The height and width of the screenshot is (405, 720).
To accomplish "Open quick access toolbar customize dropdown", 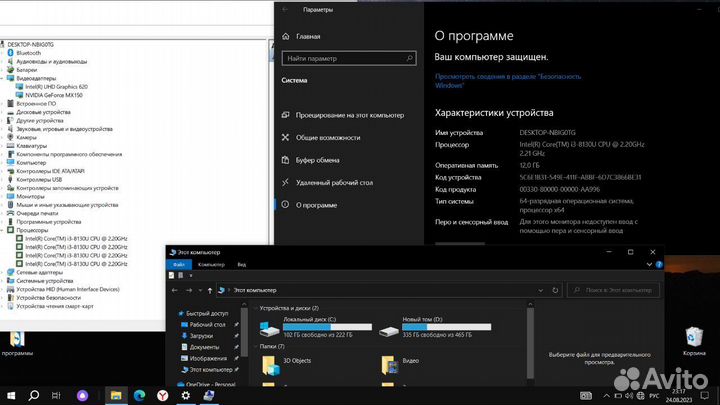I will [191, 275].
